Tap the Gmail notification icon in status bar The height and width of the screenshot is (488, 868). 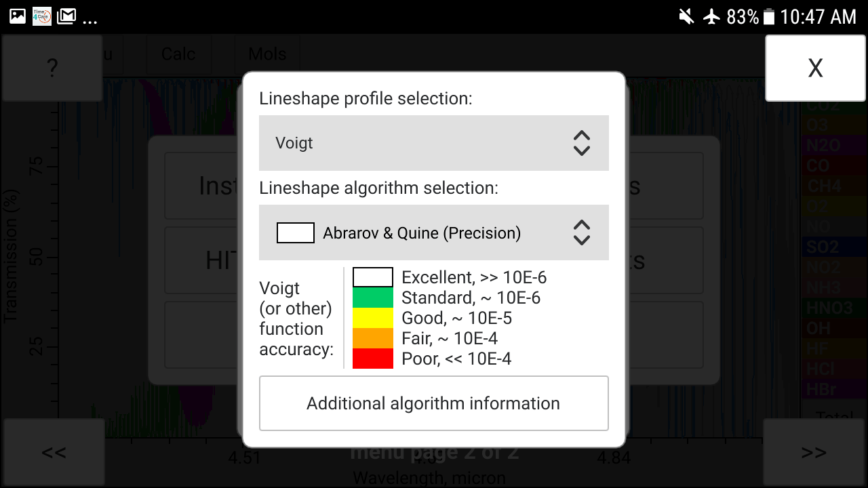[x=66, y=16]
